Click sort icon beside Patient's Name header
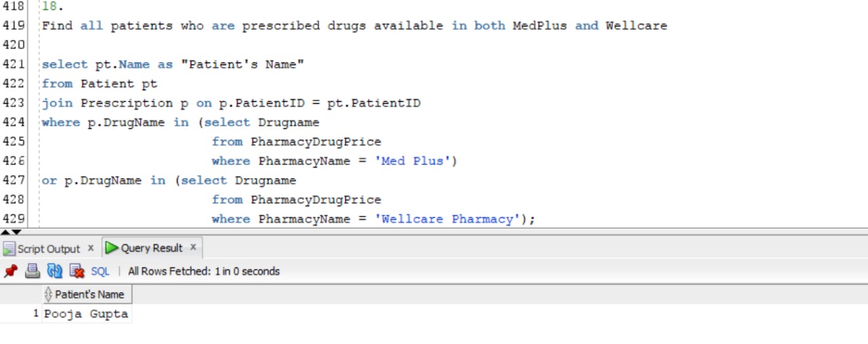868x344 pixels. pyautogui.click(x=48, y=294)
